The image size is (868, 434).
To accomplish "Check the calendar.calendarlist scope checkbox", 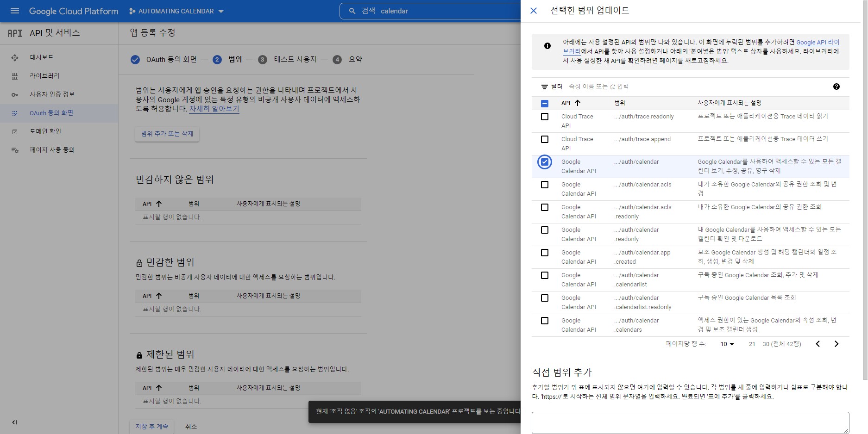I will click(x=545, y=275).
